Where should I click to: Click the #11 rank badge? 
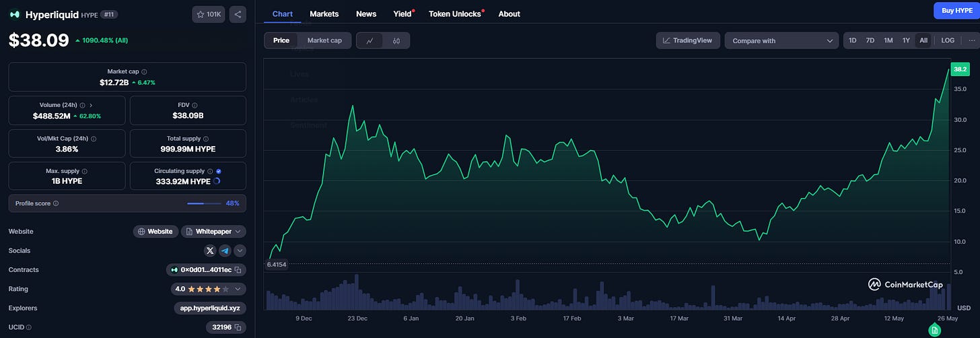click(109, 14)
